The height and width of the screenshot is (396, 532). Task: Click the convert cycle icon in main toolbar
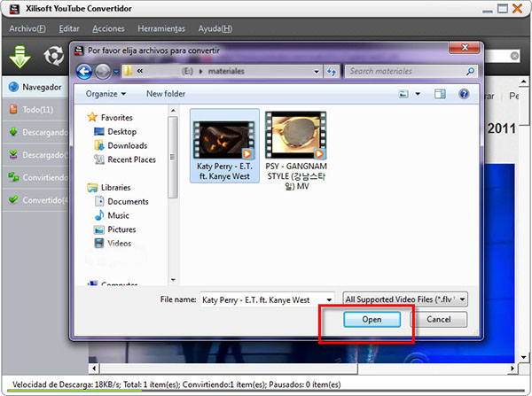pyautogui.click(x=53, y=56)
